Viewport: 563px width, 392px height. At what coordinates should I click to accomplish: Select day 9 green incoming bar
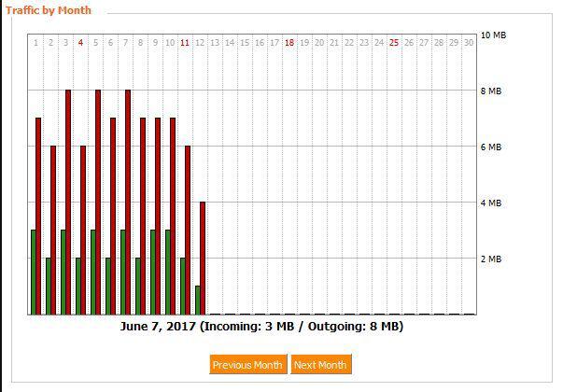(x=153, y=273)
